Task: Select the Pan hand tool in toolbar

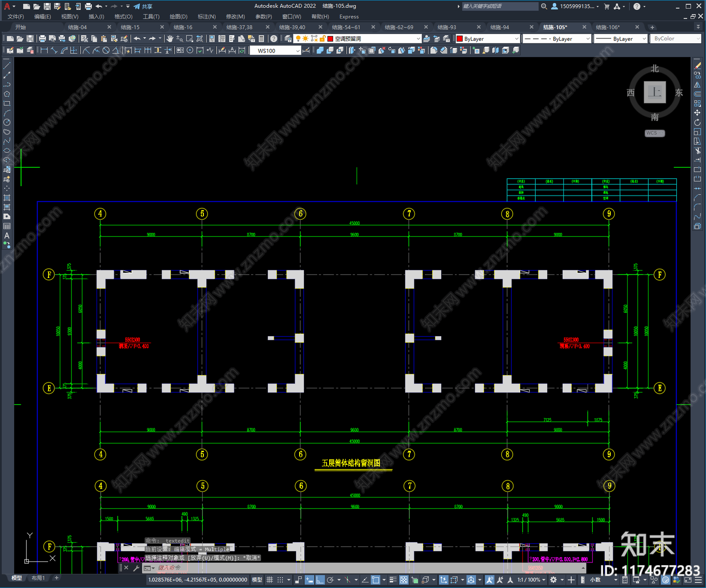Action: [x=170, y=39]
